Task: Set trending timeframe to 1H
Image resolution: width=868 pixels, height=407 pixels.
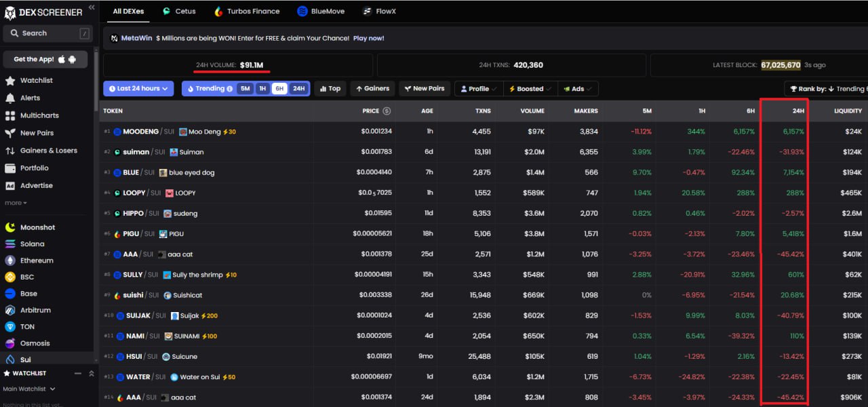Action: (x=262, y=89)
